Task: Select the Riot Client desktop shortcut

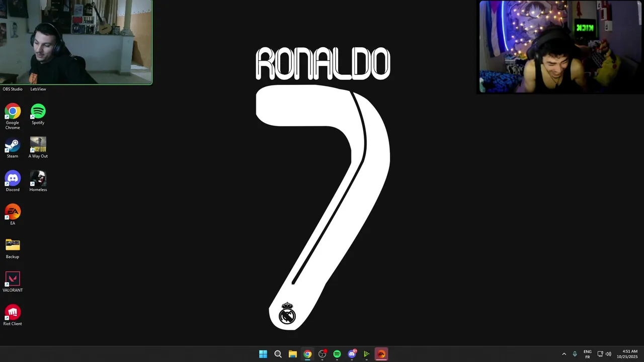Action: [13, 315]
